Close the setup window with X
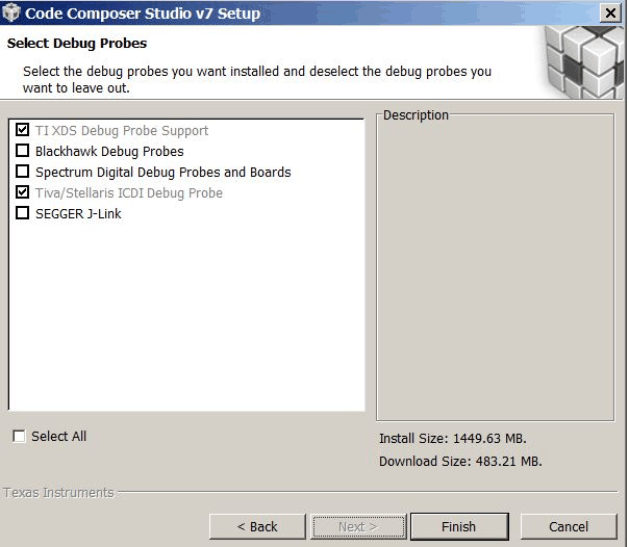 (x=611, y=13)
